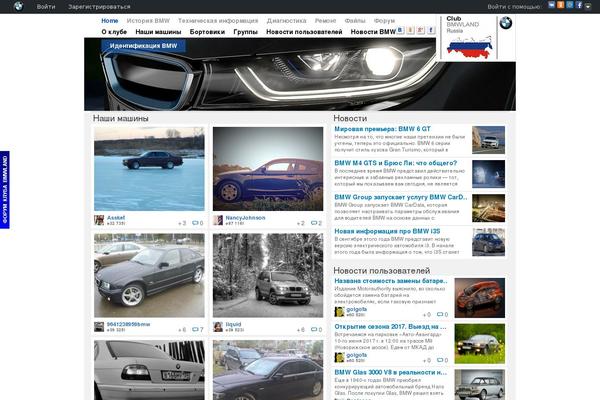Screen dimensions: 600x400
Task: Read BMW Glas 3000 V8 user news
Action: click(391, 372)
